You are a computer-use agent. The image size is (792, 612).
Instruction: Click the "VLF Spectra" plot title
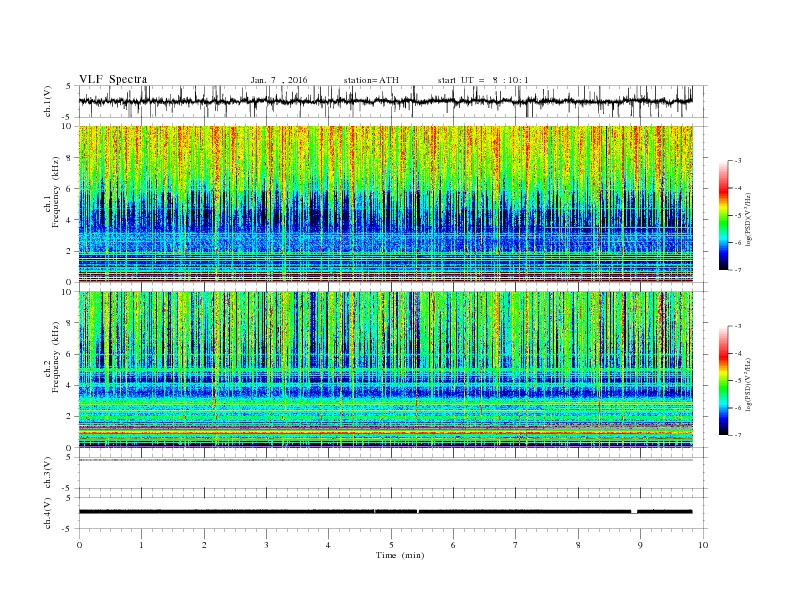coord(113,79)
